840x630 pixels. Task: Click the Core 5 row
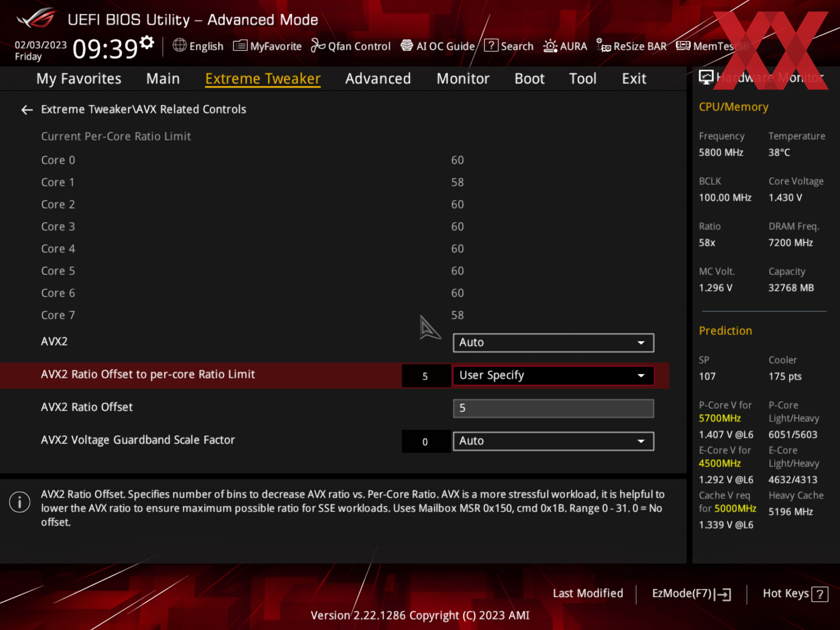tap(252, 271)
